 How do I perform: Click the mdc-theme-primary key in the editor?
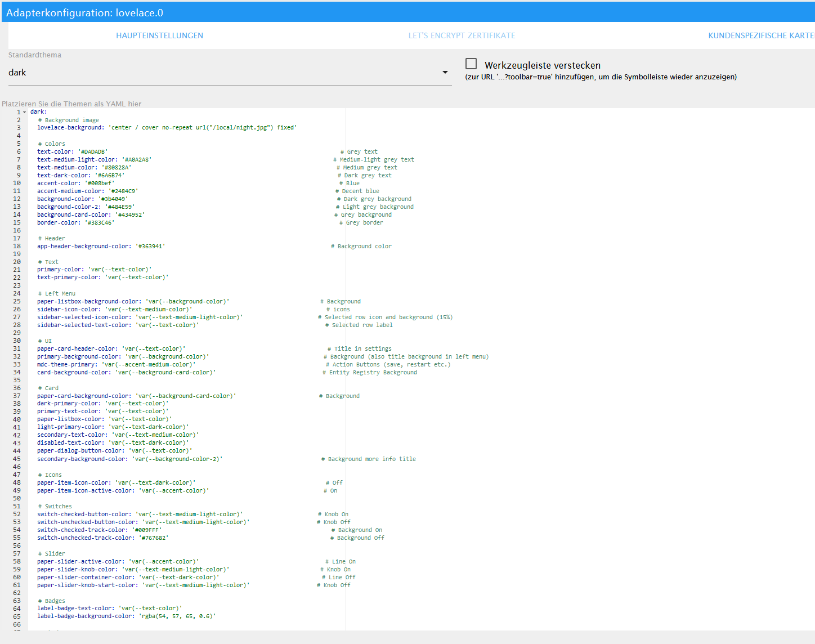tap(67, 365)
